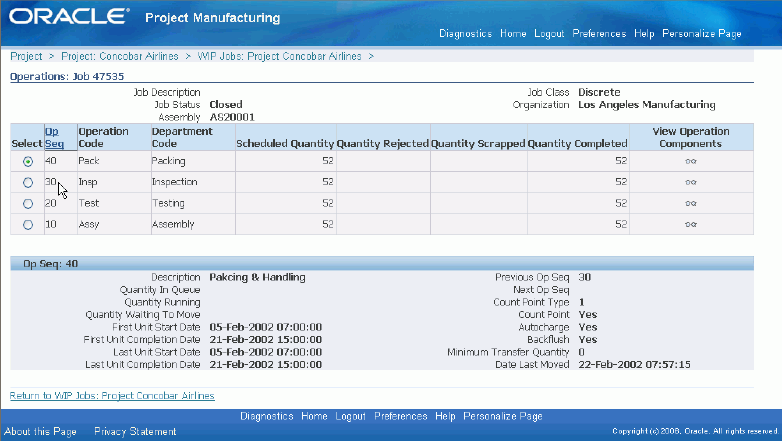This screenshot has height=441, width=782.
Task: Open Preferences in footer
Action: pyautogui.click(x=400, y=416)
